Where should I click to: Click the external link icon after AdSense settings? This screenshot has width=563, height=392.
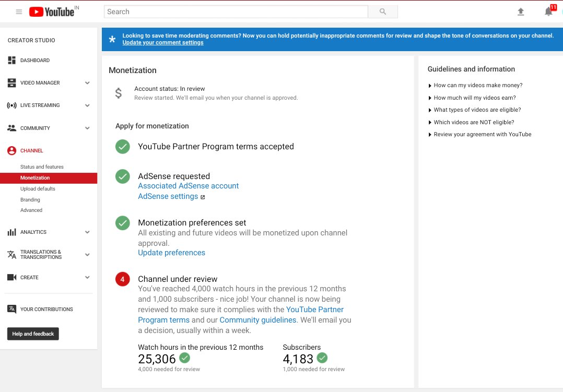[x=203, y=197]
